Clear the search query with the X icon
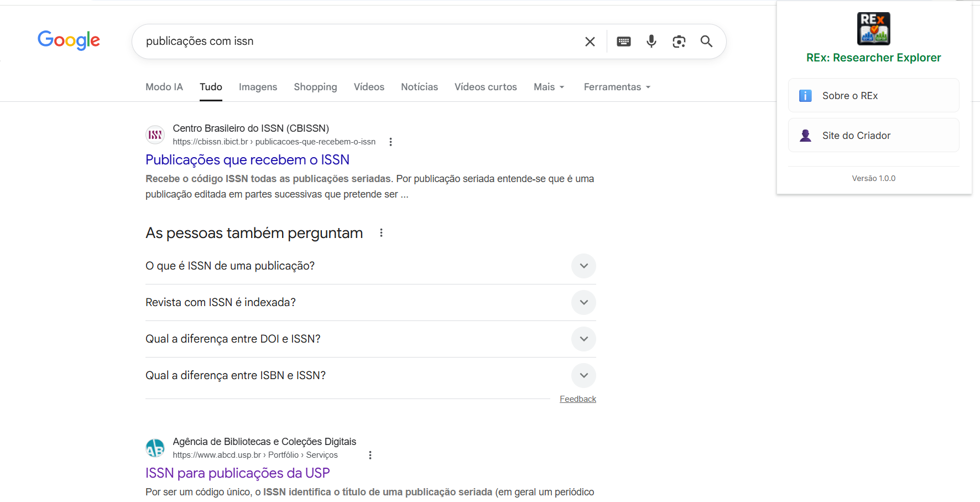980x502 pixels. [590, 42]
